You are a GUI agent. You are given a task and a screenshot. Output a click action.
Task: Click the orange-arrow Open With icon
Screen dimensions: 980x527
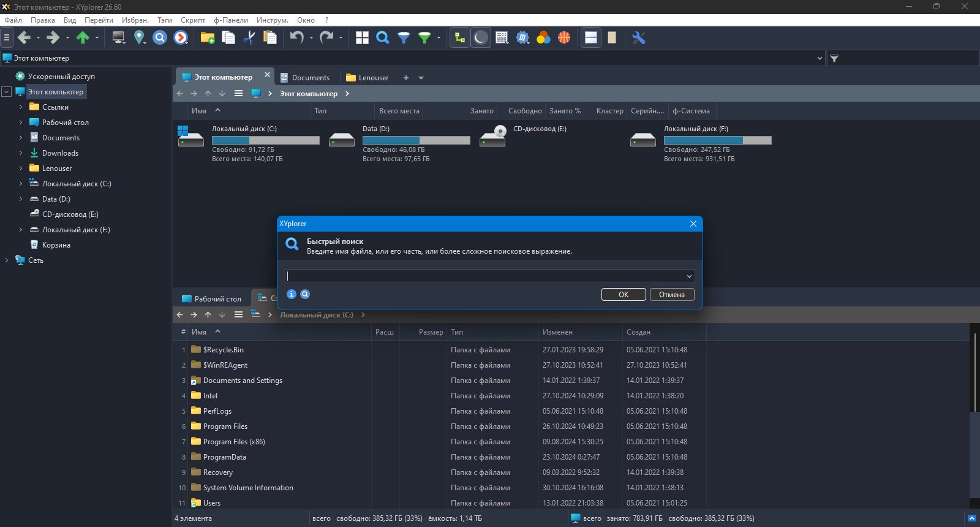[x=181, y=38]
